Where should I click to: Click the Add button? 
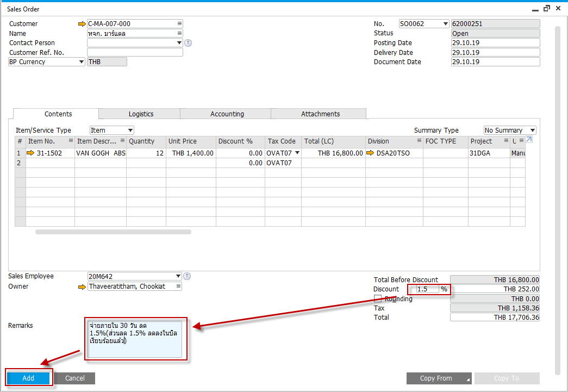[28, 378]
